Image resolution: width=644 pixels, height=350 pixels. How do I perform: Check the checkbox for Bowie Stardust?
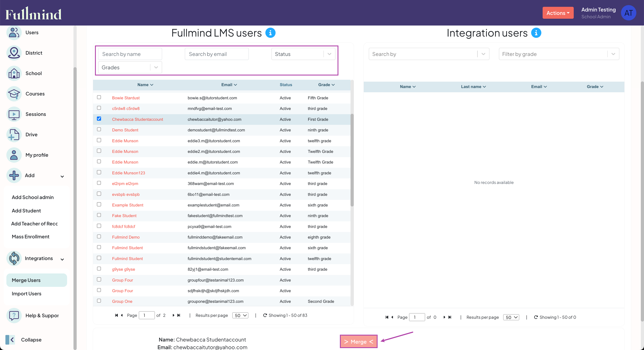point(99,97)
